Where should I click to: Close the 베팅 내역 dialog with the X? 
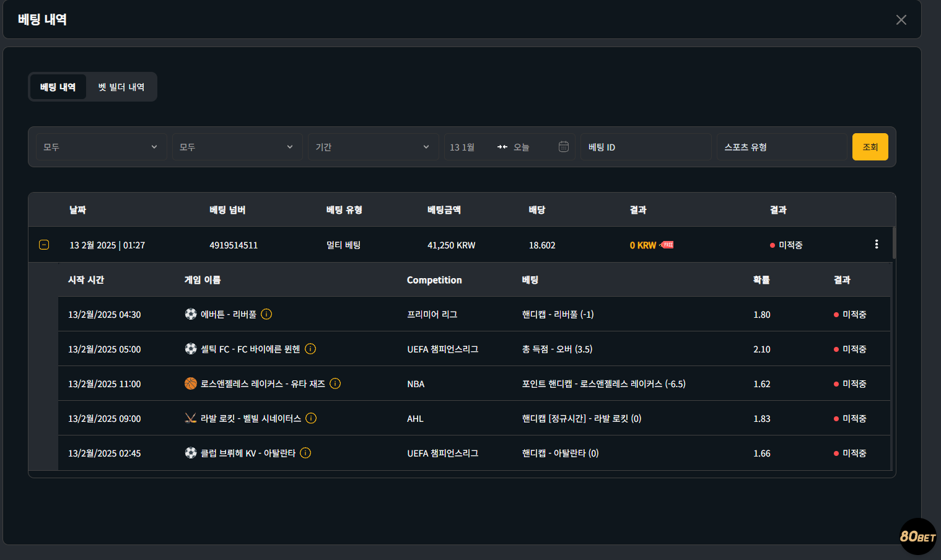point(901,20)
